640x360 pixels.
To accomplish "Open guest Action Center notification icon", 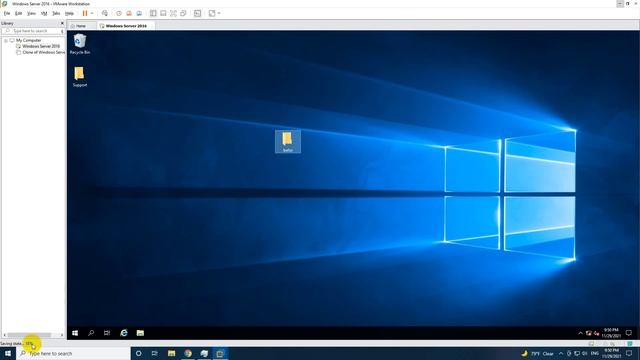I will click(629, 333).
